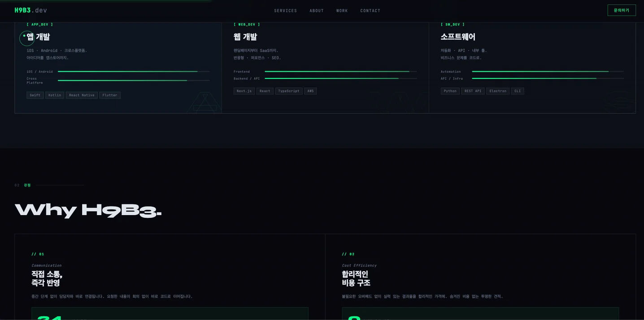
Task: Select the Electron tag chip
Action: (498, 91)
